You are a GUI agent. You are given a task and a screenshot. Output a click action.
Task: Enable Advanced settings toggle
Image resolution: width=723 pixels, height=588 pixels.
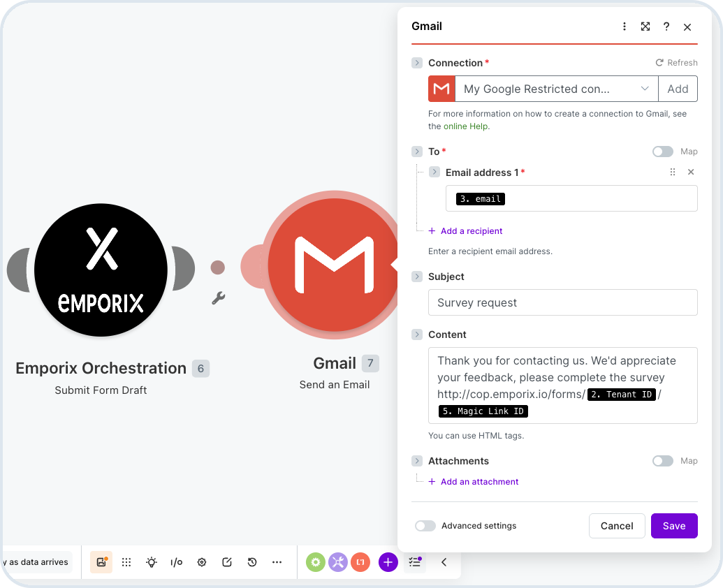(425, 526)
